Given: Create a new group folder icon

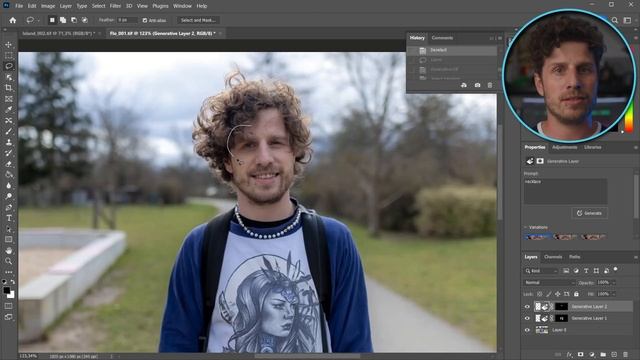Looking at the screenshot, I should pyautogui.click(x=603, y=355).
